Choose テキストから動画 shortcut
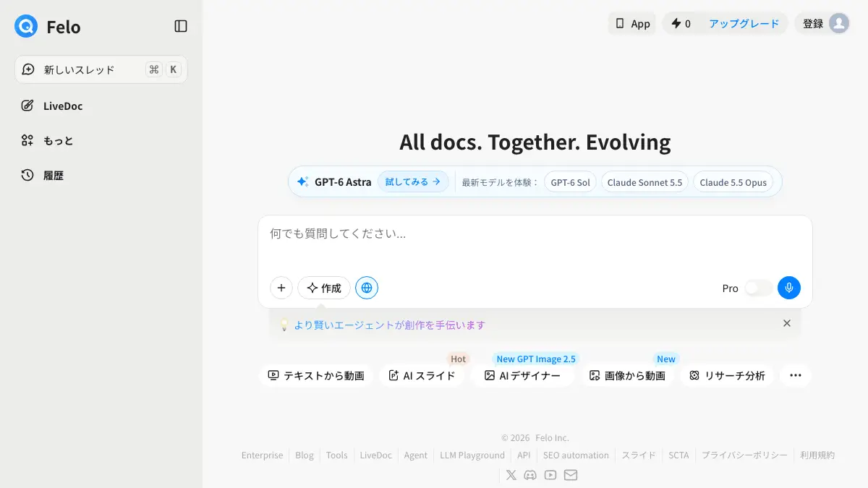The width and height of the screenshot is (868, 488). (316, 375)
